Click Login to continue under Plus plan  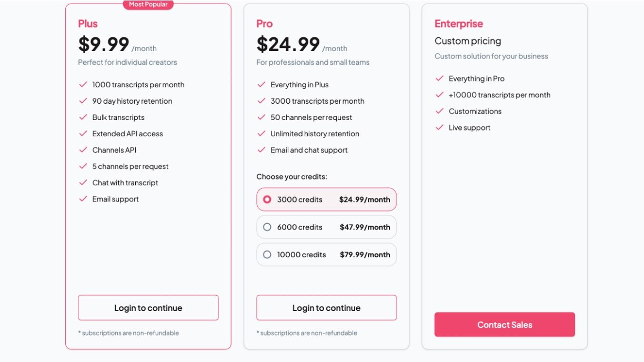[x=148, y=308]
